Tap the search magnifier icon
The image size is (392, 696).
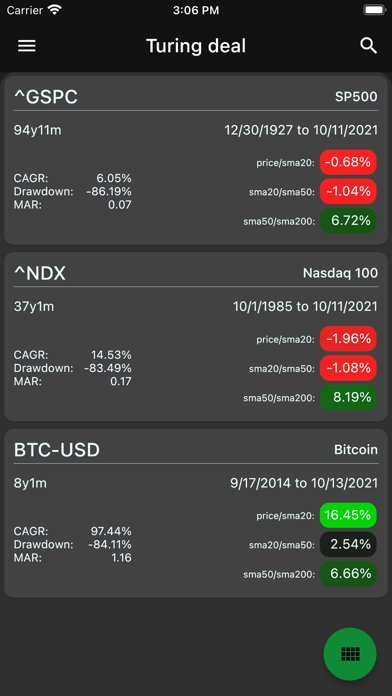point(368,46)
